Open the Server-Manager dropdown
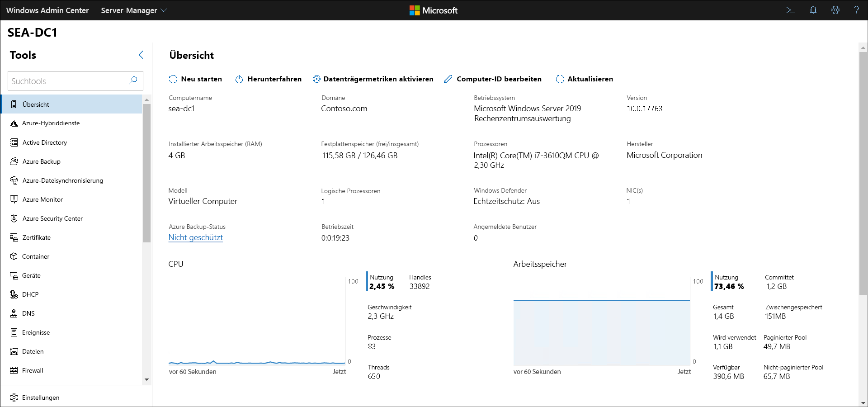Viewport: 868px width, 407px height. pyautogui.click(x=134, y=10)
